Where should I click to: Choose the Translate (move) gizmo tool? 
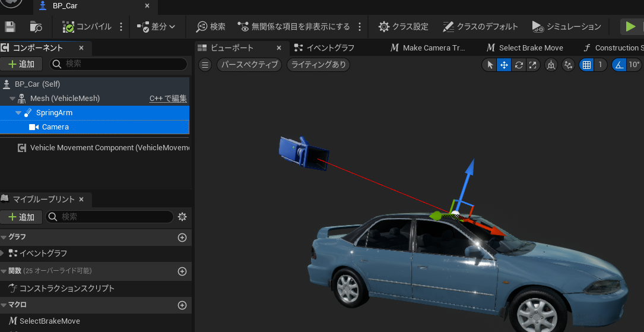(x=504, y=65)
